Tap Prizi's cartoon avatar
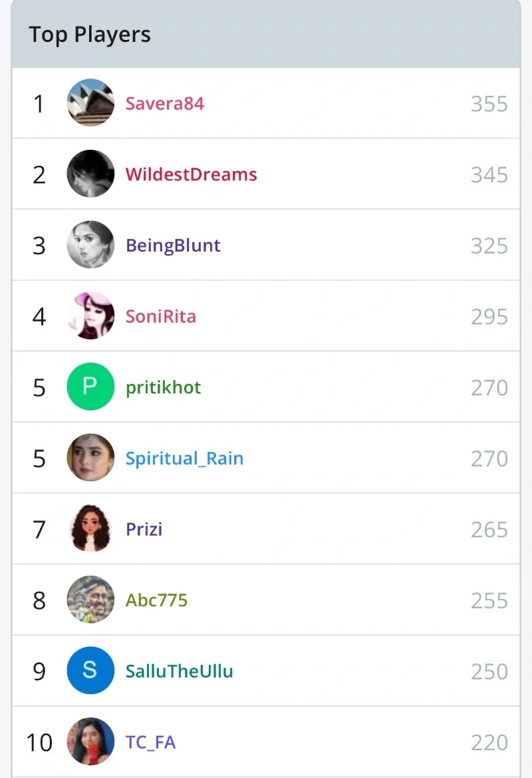The width and height of the screenshot is (532, 778). pyautogui.click(x=91, y=529)
